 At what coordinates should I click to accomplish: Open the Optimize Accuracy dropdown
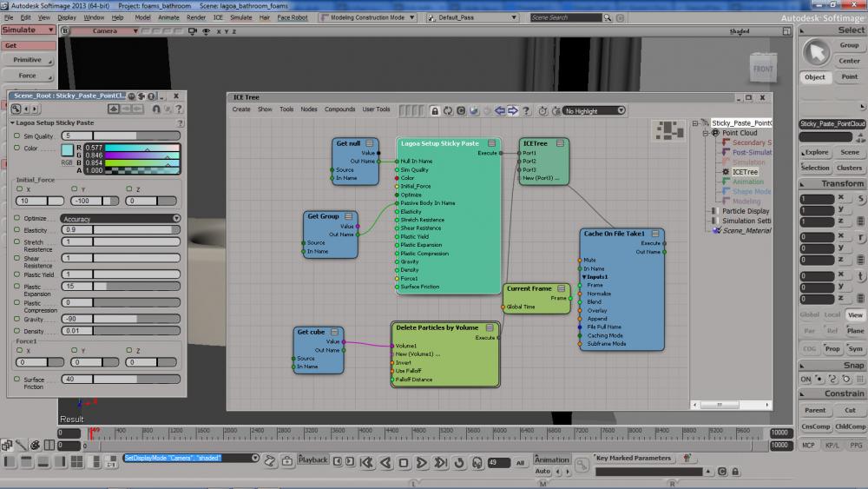(121, 219)
